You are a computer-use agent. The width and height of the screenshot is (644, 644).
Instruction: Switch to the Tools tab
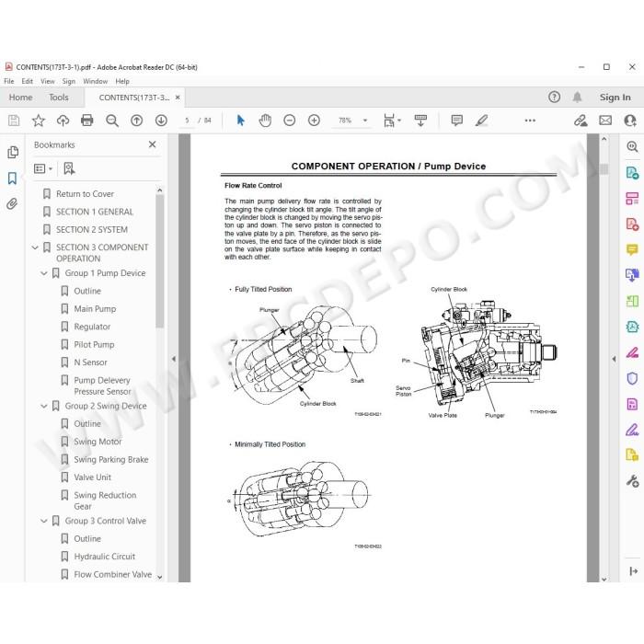click(59, 98)
